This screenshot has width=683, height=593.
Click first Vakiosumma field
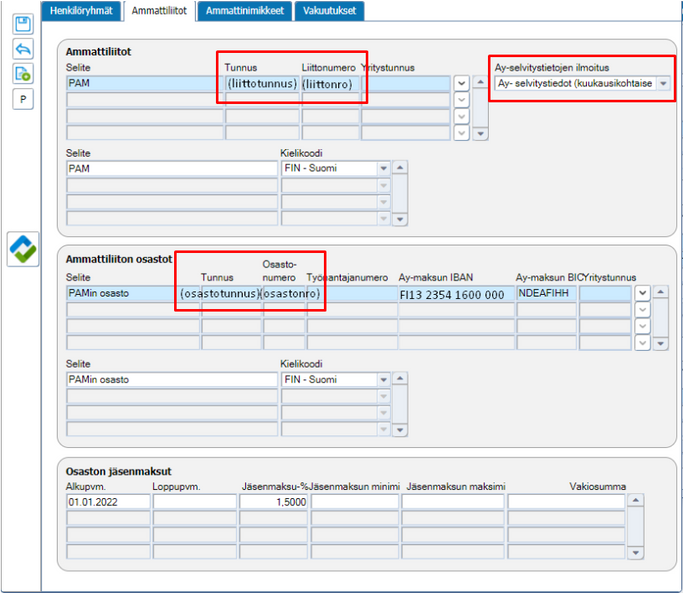[566, 502]
